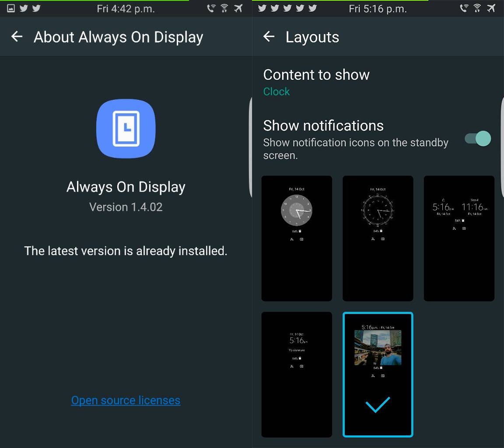Screen dimensions: 504x448
Task: Tap airplane mode icon in left status bar
Action: point(238,8)
